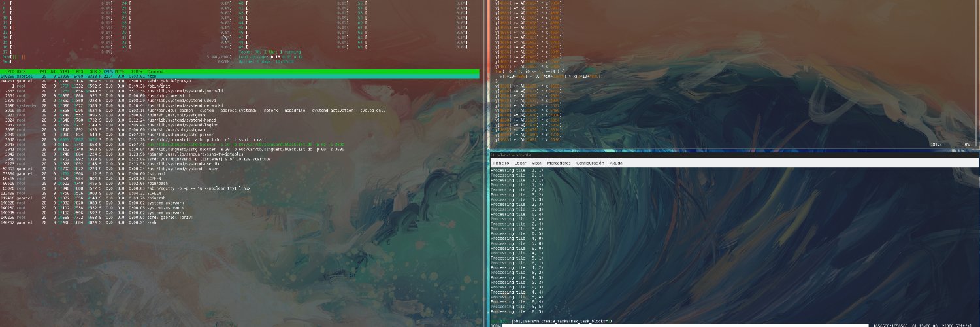The width and height of the screenshot is (980, 327).
Task: Sort htop by the Command column header
Action: [155, 71]
